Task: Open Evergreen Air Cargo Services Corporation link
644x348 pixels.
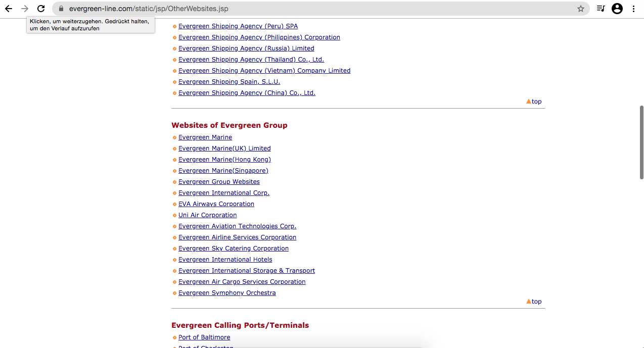Action: pos(242,282)
